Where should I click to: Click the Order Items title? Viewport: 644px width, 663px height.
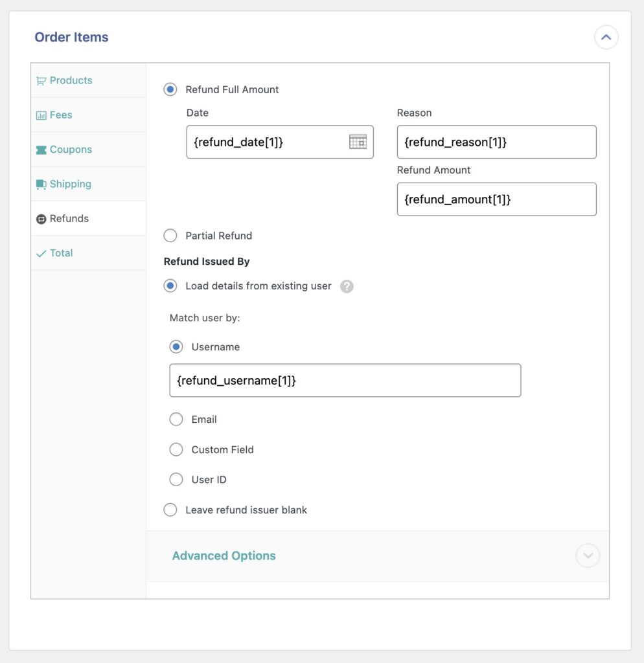click(71, 37)
